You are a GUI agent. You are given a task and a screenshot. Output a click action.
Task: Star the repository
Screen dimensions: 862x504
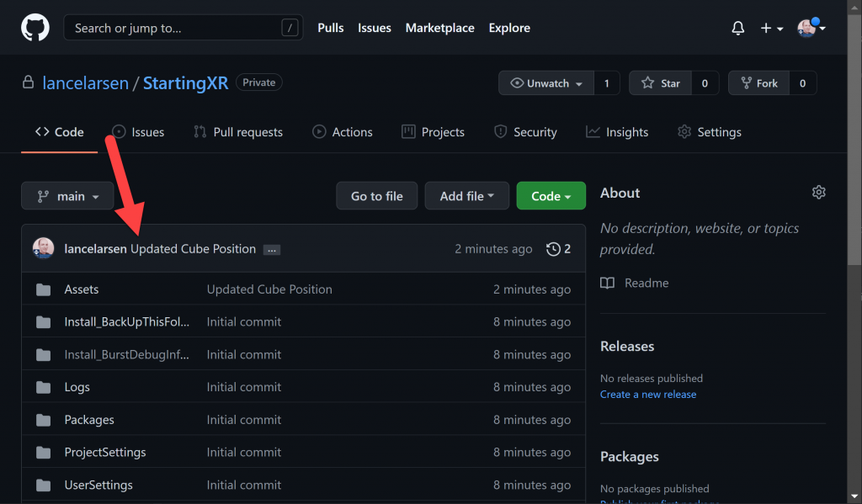point(660,83)
